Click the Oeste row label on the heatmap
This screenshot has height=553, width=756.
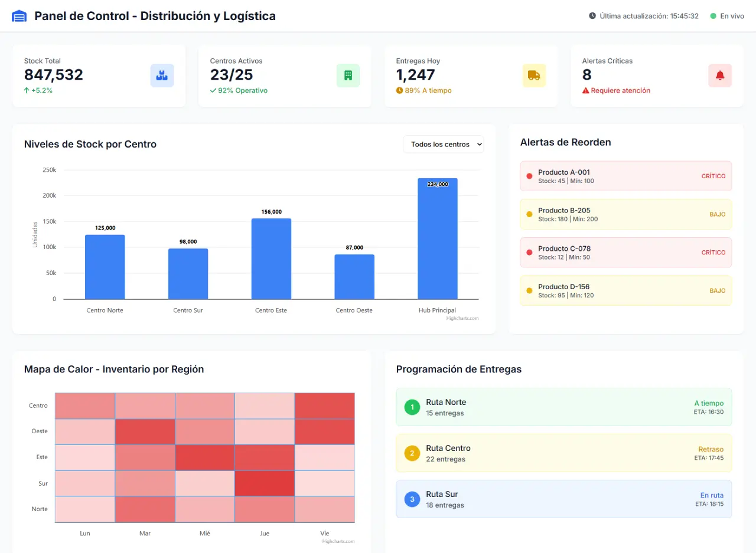[x=40, y=431]
